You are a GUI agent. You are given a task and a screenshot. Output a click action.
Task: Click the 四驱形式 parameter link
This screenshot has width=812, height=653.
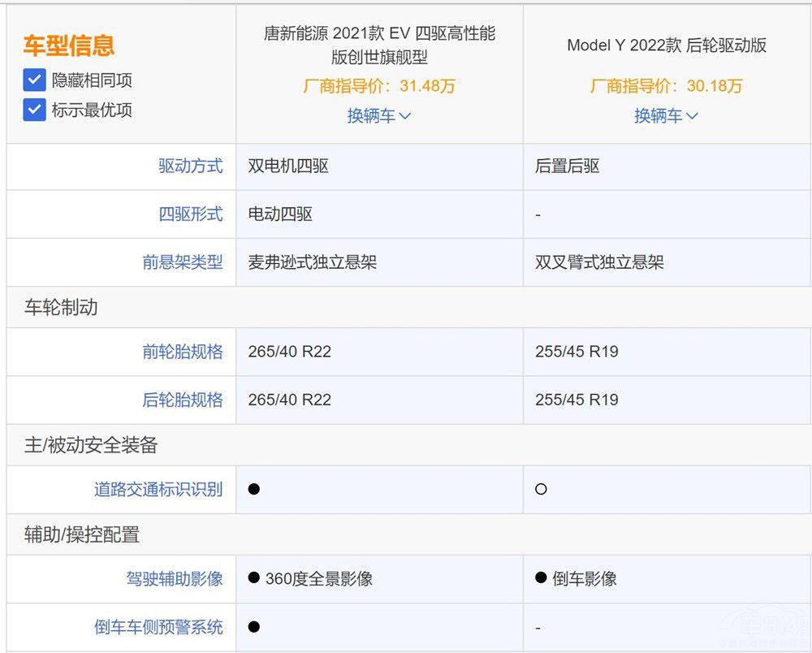[190, 214]
